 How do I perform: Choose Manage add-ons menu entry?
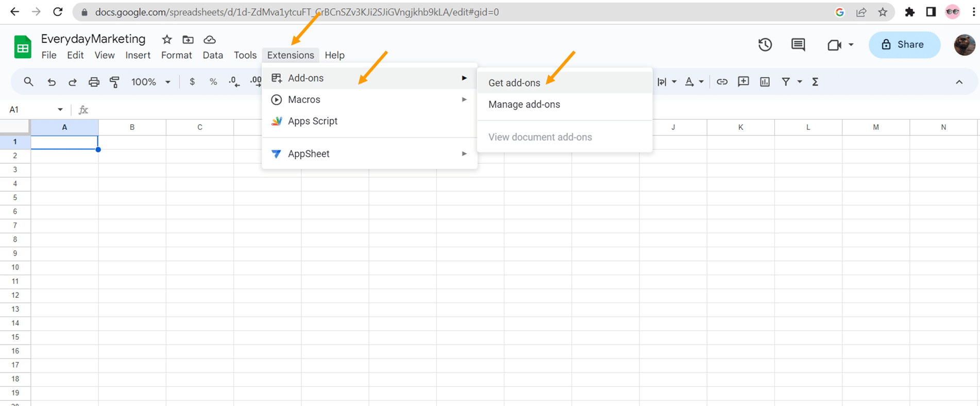click(x=524, y=105)
